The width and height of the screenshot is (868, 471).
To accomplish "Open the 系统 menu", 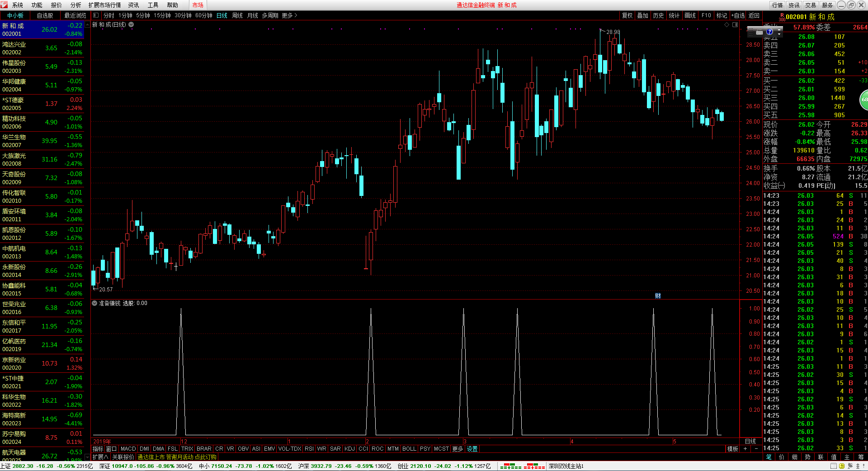I will click(x=18, y=5).
